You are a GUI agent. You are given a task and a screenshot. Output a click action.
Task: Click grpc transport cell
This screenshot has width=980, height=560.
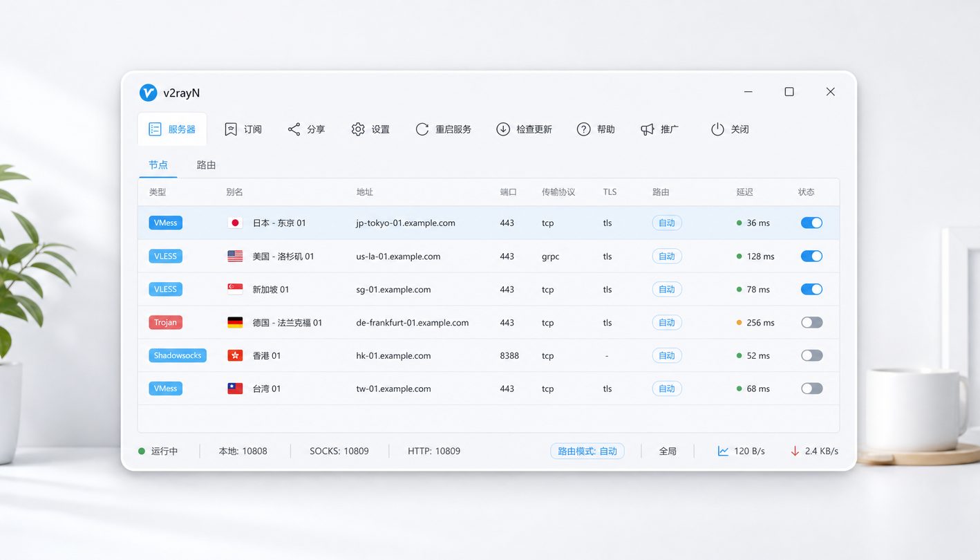pyautogui.click(x=551, y=256)
